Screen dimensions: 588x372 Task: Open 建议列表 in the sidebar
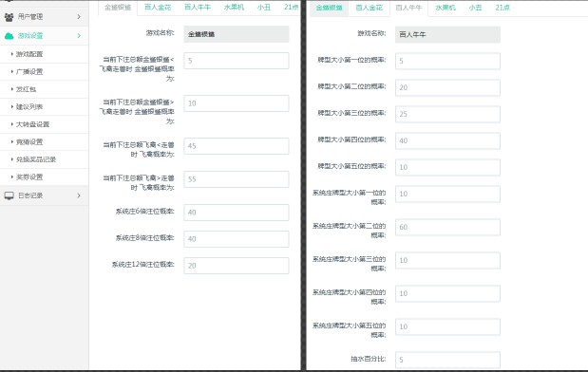click(45, 107)
